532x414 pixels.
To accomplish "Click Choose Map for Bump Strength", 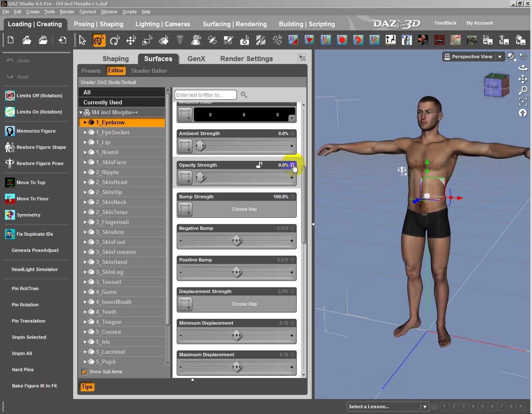I will pos(244,209).
